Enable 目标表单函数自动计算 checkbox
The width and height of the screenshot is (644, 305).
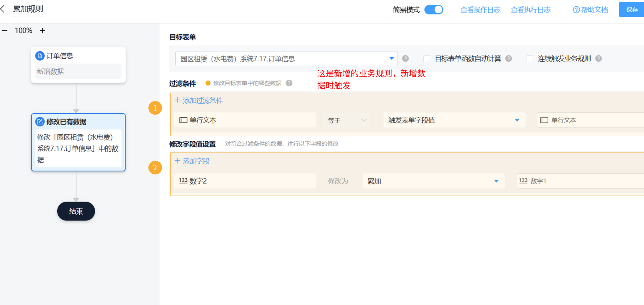pos(427,59)
